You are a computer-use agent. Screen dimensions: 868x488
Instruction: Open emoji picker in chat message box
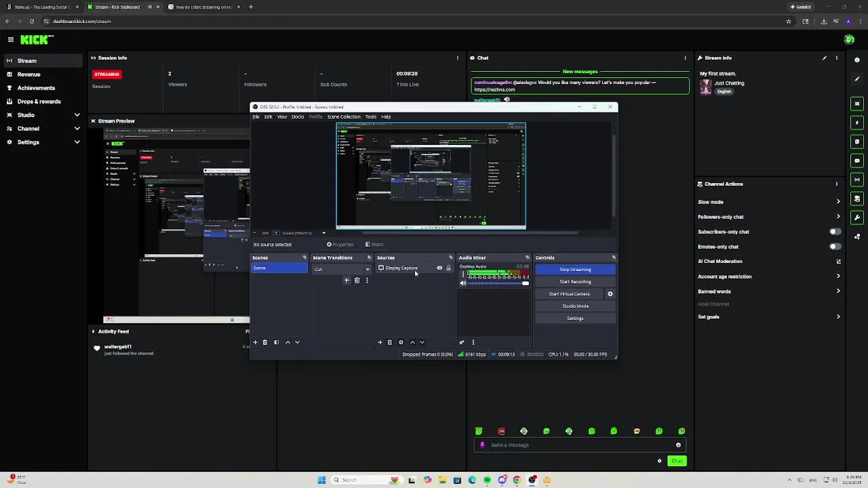(678, 445)
